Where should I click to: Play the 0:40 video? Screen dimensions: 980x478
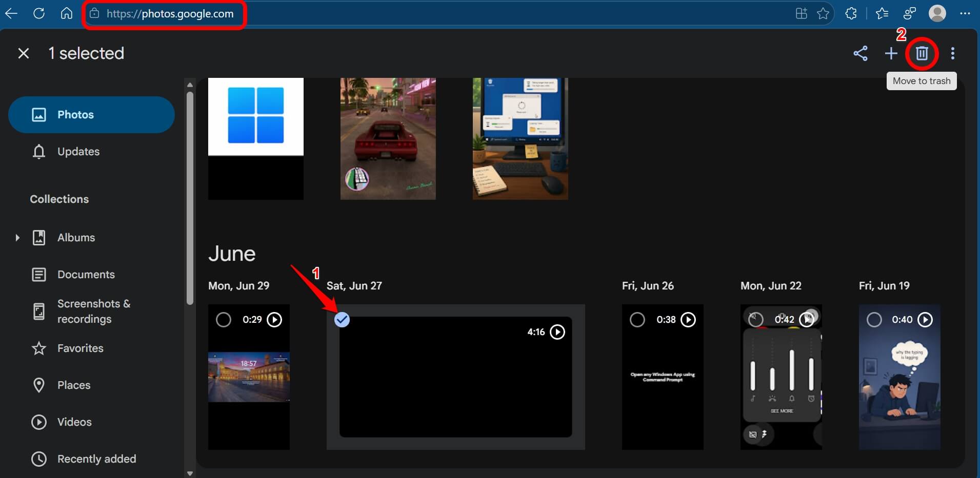click(925, 320)
